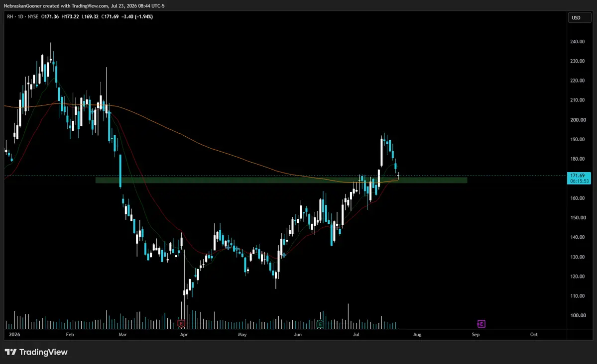
Task: Click the Jun label on time axis
Action: click(298, 335)
